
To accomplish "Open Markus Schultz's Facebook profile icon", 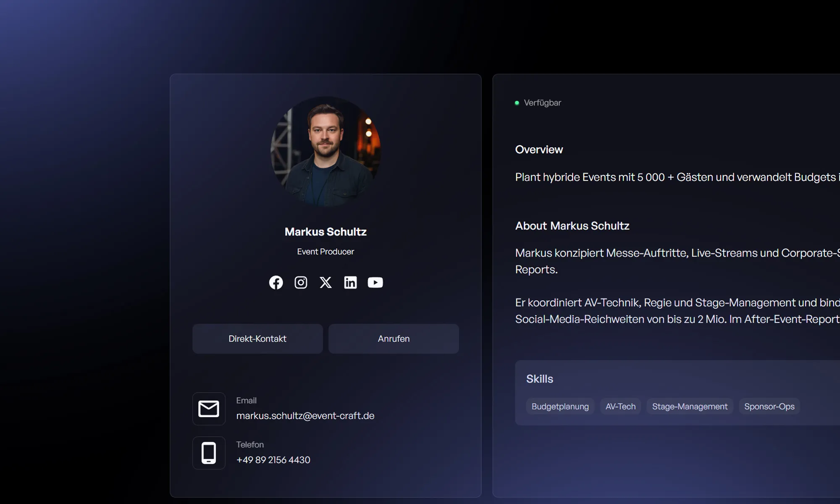I will 276,282.
